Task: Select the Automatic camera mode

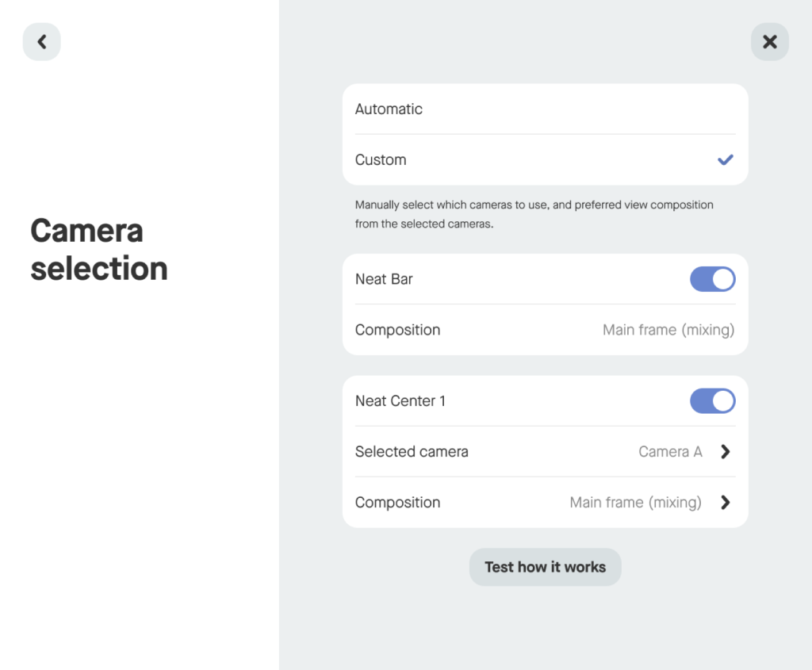Action: (x=389, y=109)
